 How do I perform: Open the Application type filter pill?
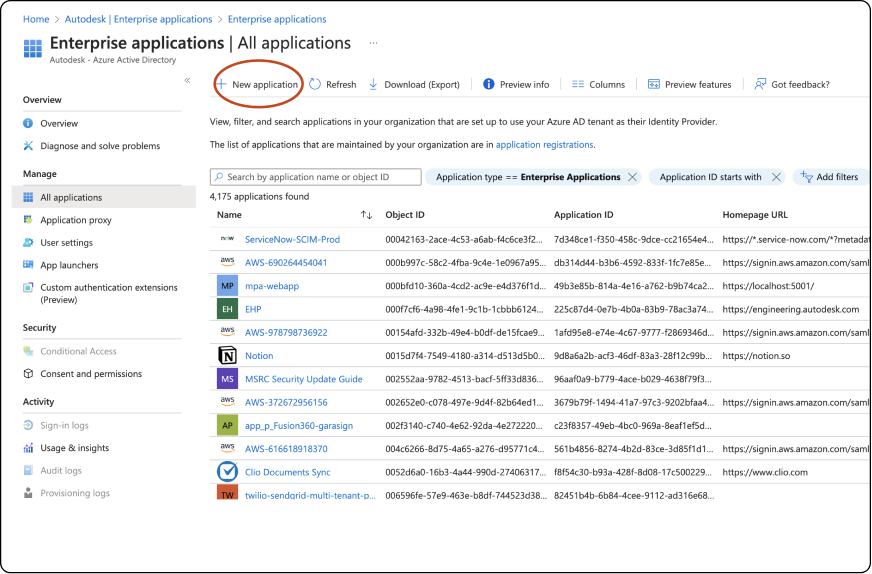[x=528, y=177]
